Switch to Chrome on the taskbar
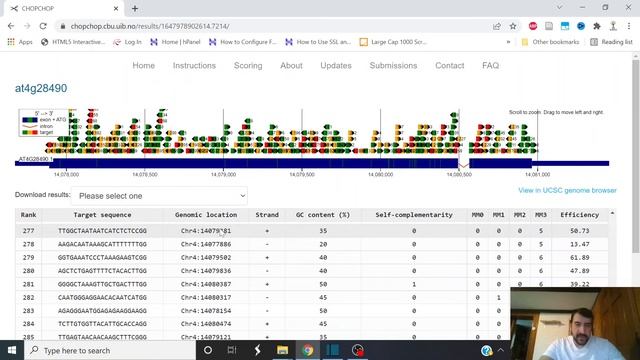Screen dimensions: 640x360 pos(308,350)
